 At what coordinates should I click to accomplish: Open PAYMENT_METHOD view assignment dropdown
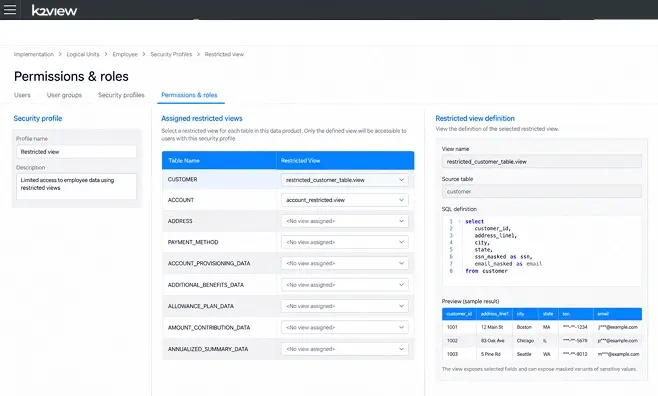coord(345,242)
